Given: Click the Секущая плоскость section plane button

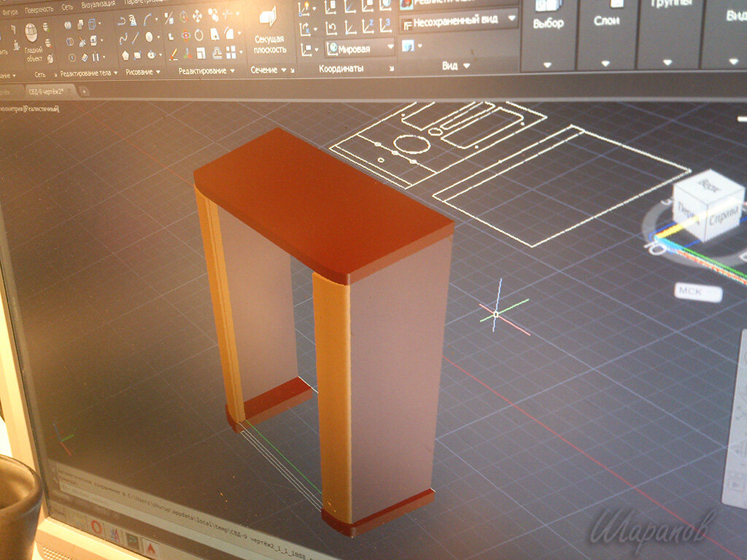Looking at the screenshot, I should click(x=269, y=31).
